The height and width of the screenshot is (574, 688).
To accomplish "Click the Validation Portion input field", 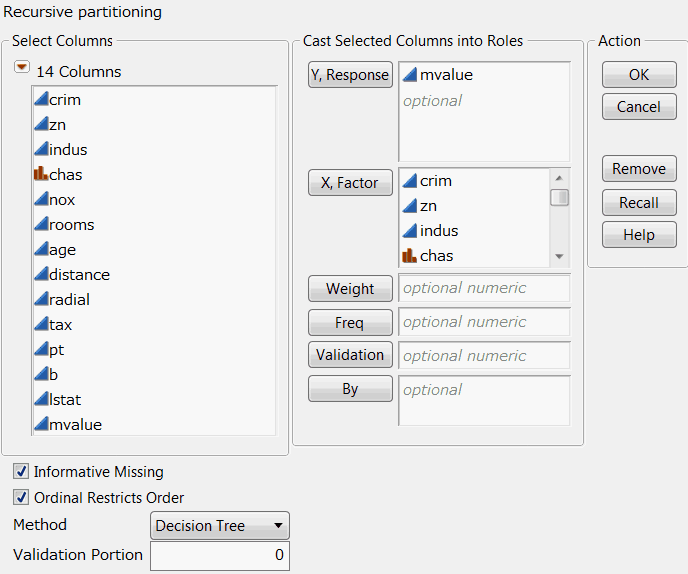I will coord(220,555).
